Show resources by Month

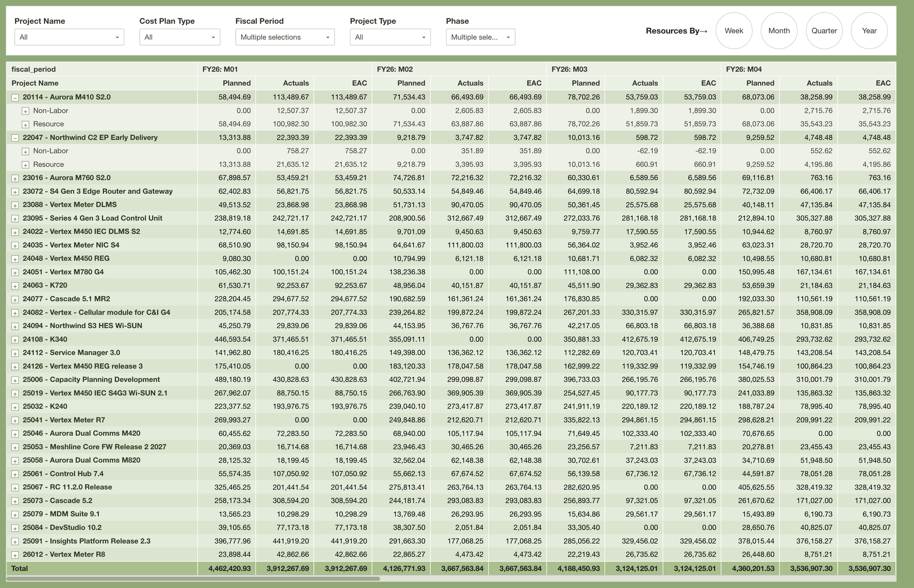point(779,31)
